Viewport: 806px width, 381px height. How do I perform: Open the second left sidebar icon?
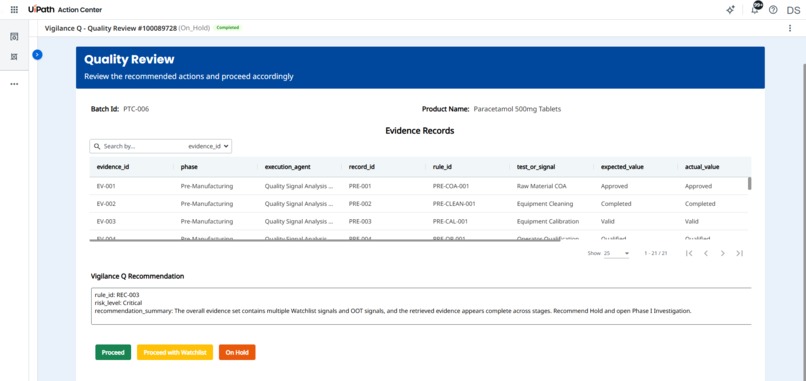[x=14, y=57]
